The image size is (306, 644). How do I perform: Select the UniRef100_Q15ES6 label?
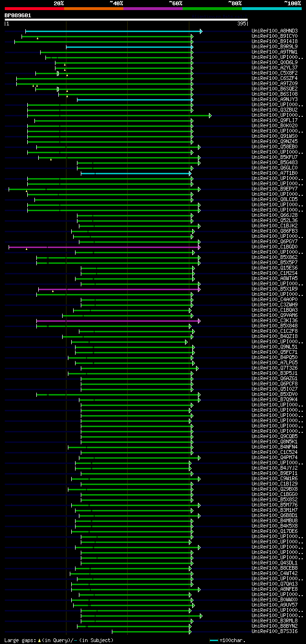click(274, 268)
